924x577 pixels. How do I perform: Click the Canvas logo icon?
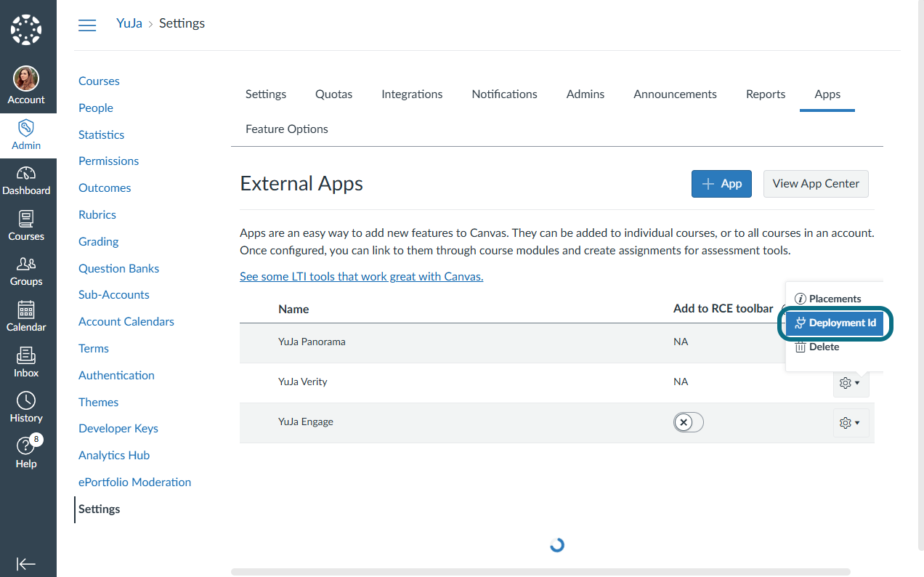[26, 30]
